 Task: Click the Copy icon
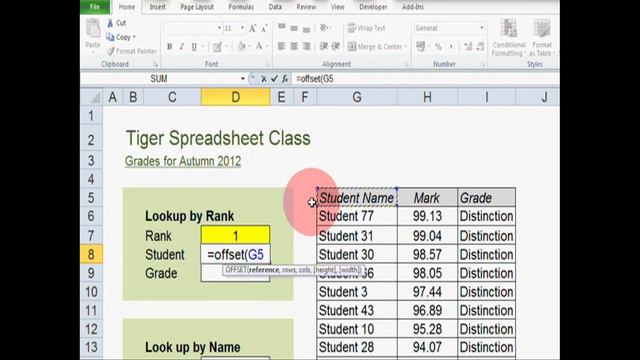click(x=110, y=37)
